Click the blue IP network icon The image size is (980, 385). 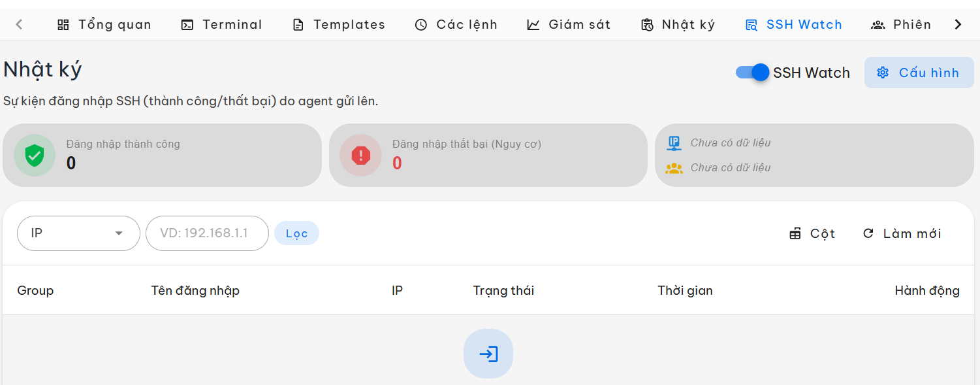pyautogui.click(x=674, y=143)
